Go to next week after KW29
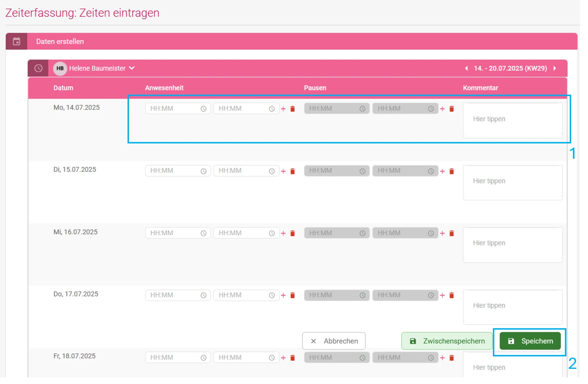 [x=555, y=68]
